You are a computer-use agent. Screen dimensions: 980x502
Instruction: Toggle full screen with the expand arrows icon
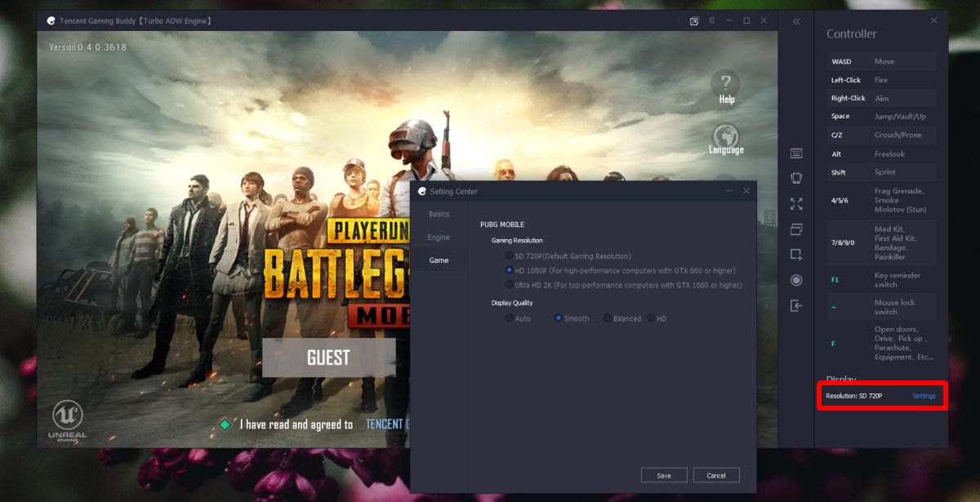796,204
